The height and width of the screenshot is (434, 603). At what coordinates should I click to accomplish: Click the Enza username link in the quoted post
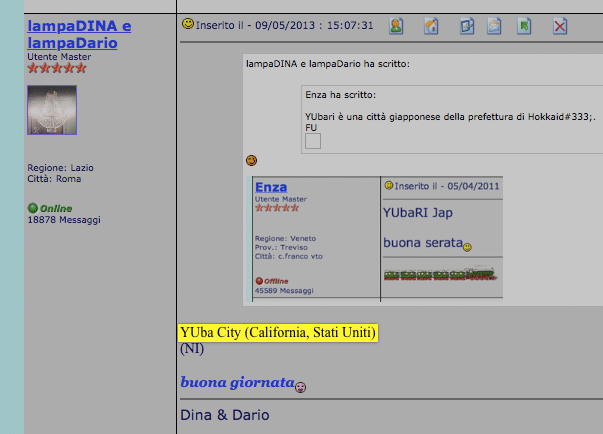pos(271,187)
